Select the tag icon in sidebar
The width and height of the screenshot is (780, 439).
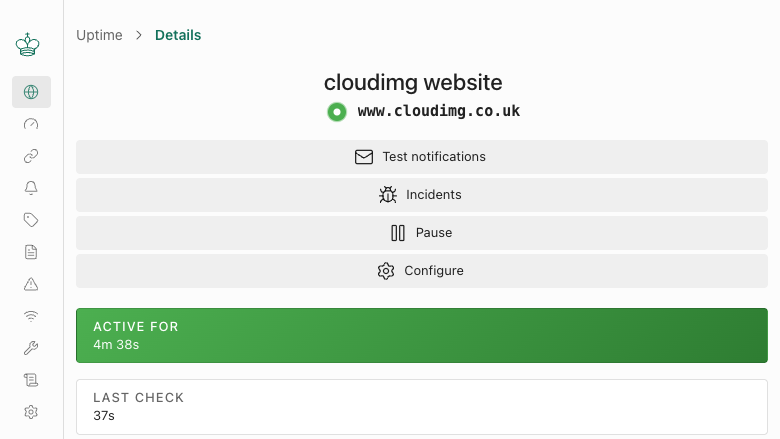point(31,220)
